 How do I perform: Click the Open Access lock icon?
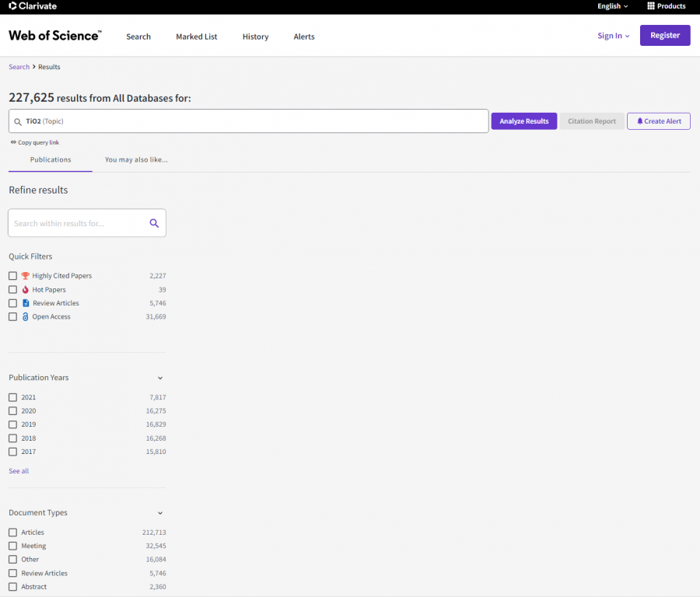pyautogui.click(x=26, y=317)
